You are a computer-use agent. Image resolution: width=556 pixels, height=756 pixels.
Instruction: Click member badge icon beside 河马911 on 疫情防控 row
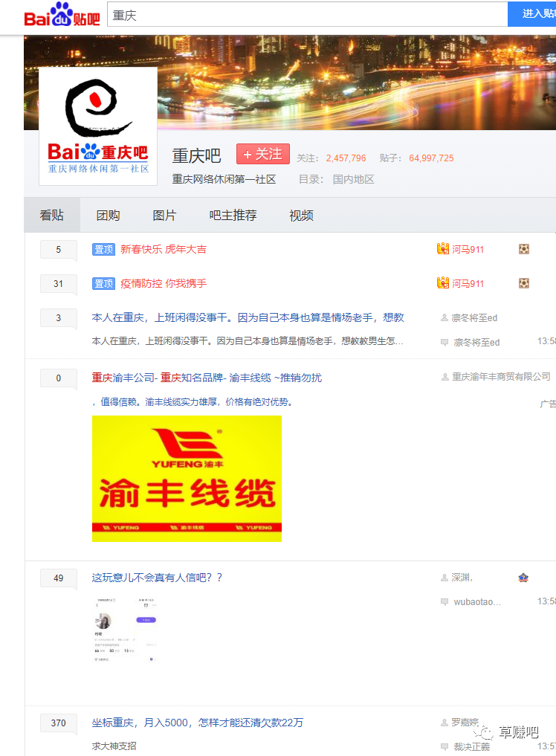pos(443,283)
